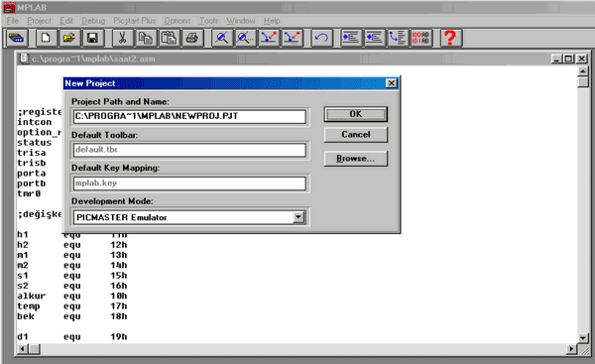Open the Help menu

(272, 21)
